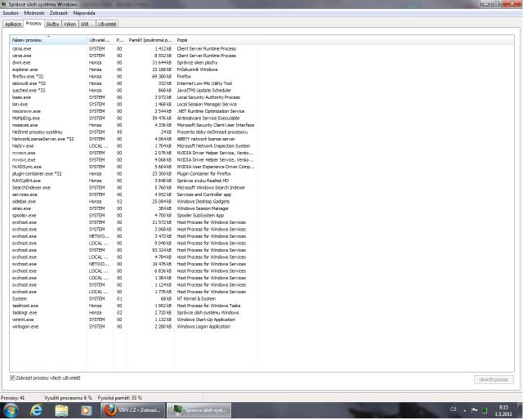Select the firefox.exe *32 process
This screenshot has width=523, height=420.
point(133,76)
